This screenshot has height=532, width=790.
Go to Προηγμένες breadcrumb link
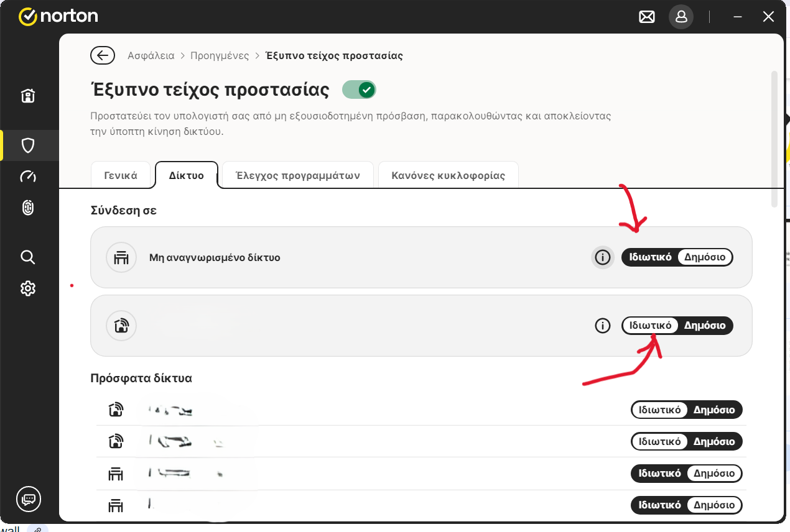pyautogui.click(x=220, y=56)
